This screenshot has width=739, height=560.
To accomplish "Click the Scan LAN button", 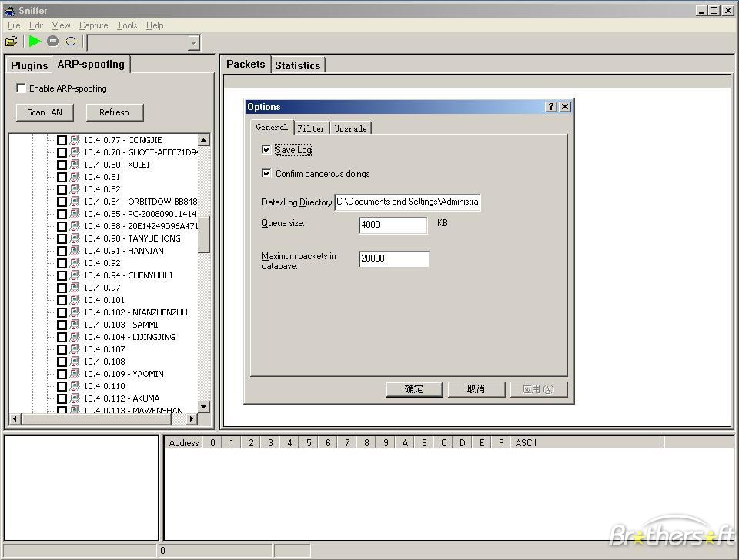I will (45, 112).
